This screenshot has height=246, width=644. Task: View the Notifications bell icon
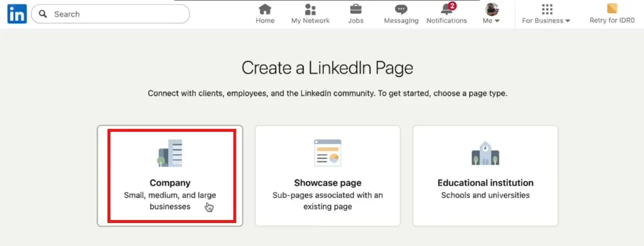tap(445, 9)
